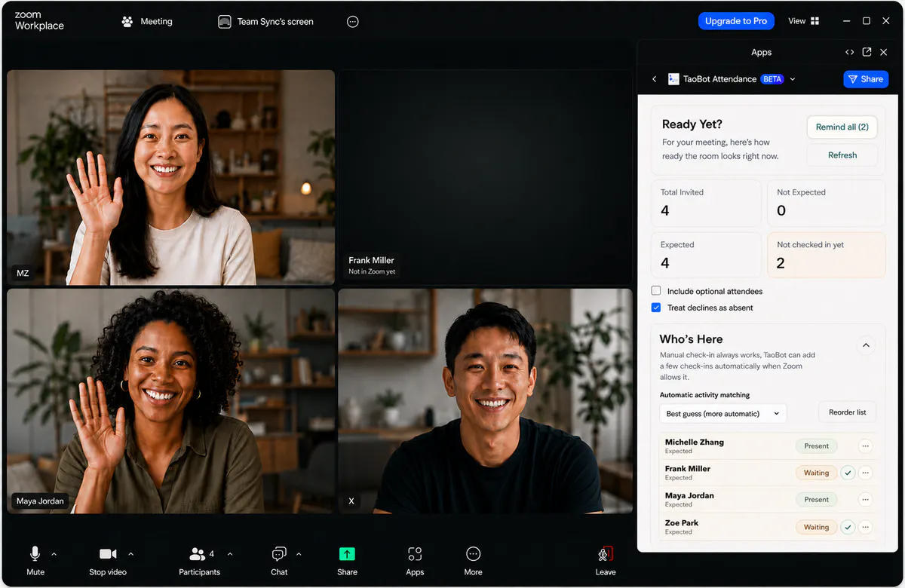This screenshot has width=905, height=588.
Task: Open the View layout menu
Action: pos(804,21)
